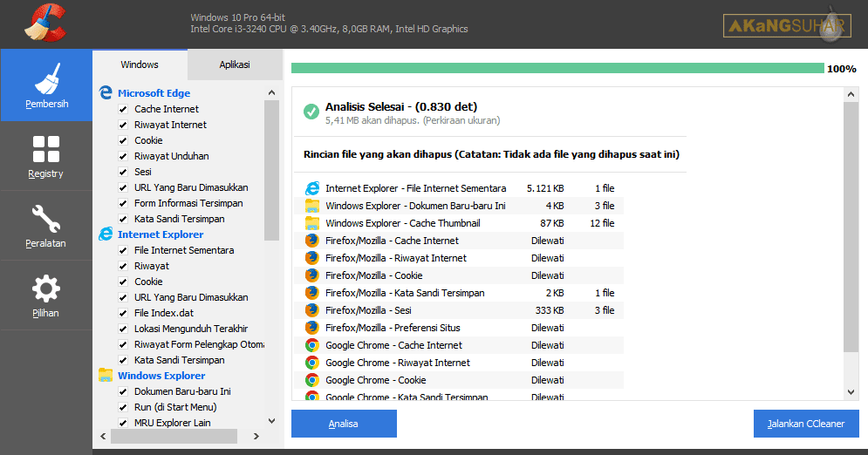Uncheck Edge Cache Internet checkbox
Image resolution: width=868 pixels, height=455 pixels.
coord(123,110)
